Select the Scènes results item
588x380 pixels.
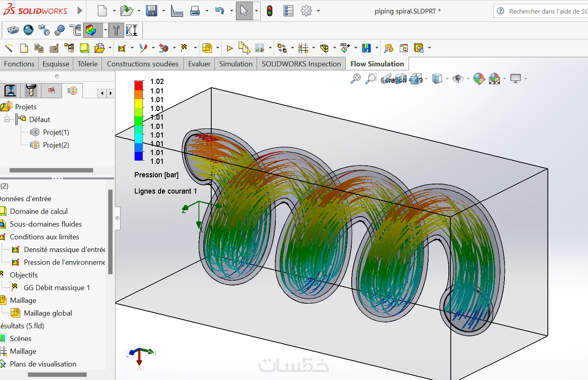(21, 339)
